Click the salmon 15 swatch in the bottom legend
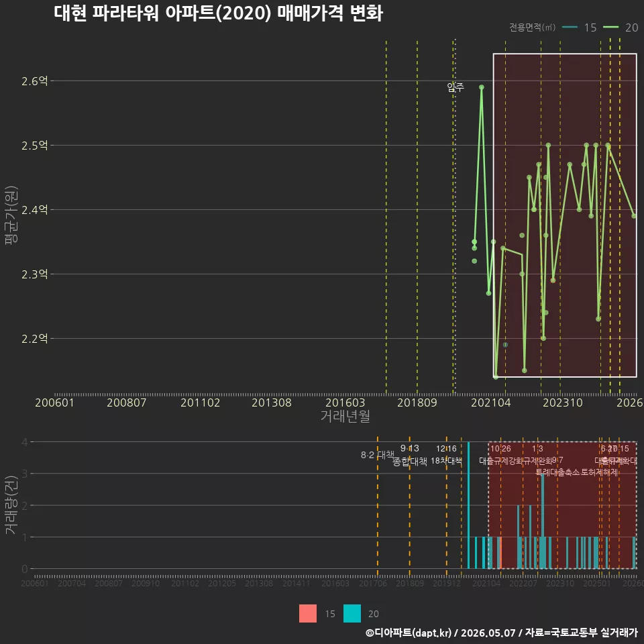The width and height of the screenshot is (644, 644). pos(308,614)
